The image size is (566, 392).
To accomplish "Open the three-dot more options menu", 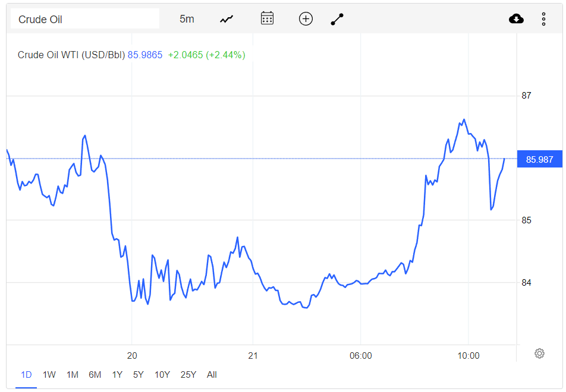I will 543,19.
